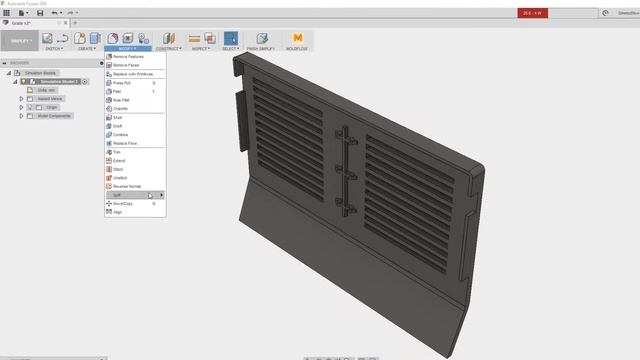This screenshot has width=640, height=360.
Task: Undo the last action
Action: click(56, 13)
